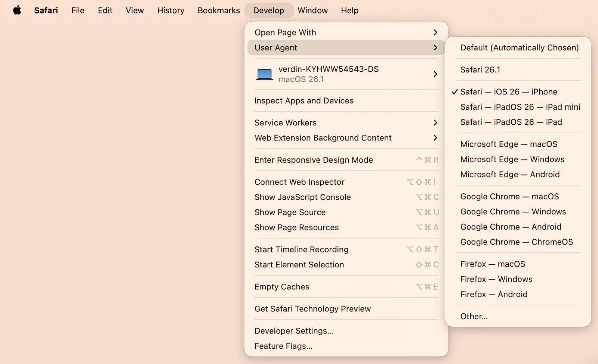This screenshot has width=598, height=364.
Task: Choose Default (Automatically Chosen) user agent
Action: click(519, 48)
